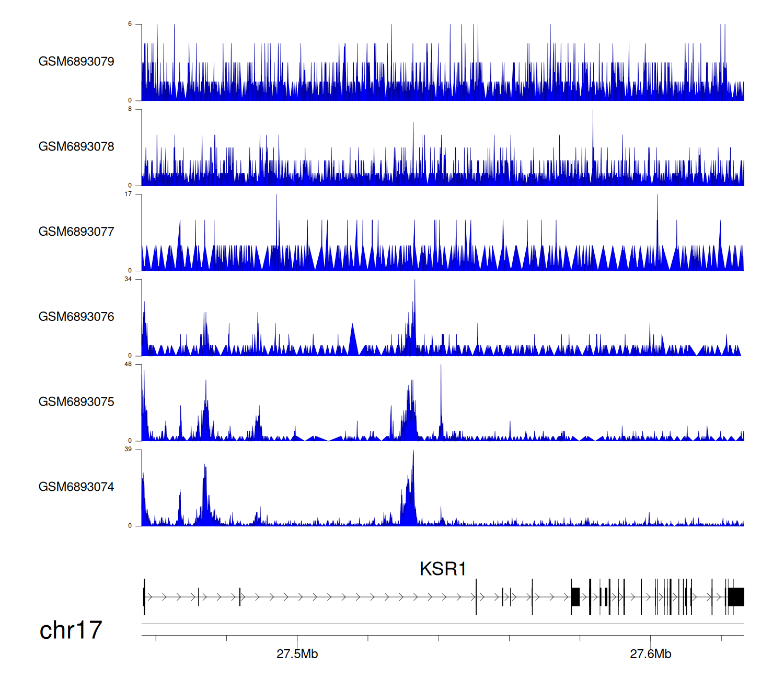Click the first exon at the KSR1 gene start
Screen dimensions: 784x690
[x=144, y=597]
